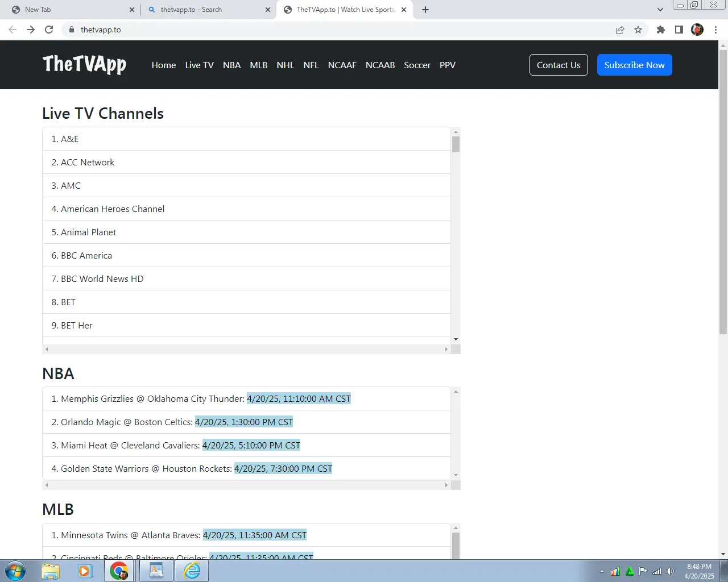Go to Home in the site navigation
This screenshot has width=728, height=582.
tap(164, 65)
